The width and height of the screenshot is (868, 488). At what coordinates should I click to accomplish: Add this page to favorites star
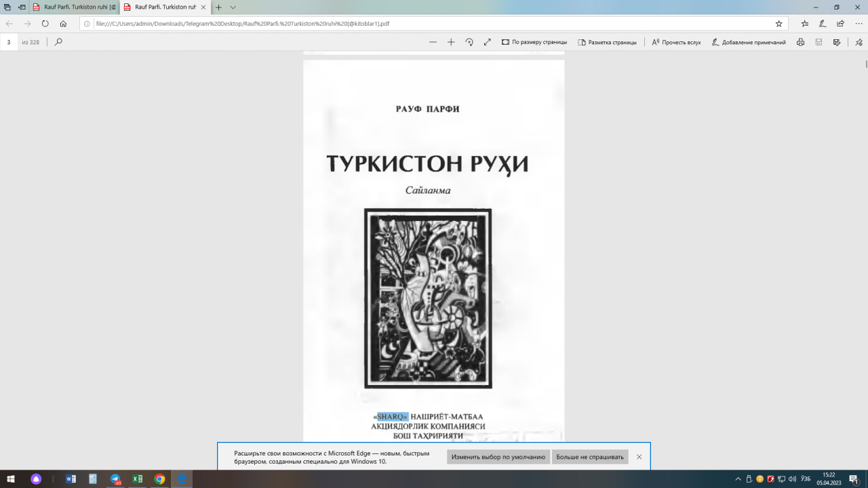tap(778, 23)
